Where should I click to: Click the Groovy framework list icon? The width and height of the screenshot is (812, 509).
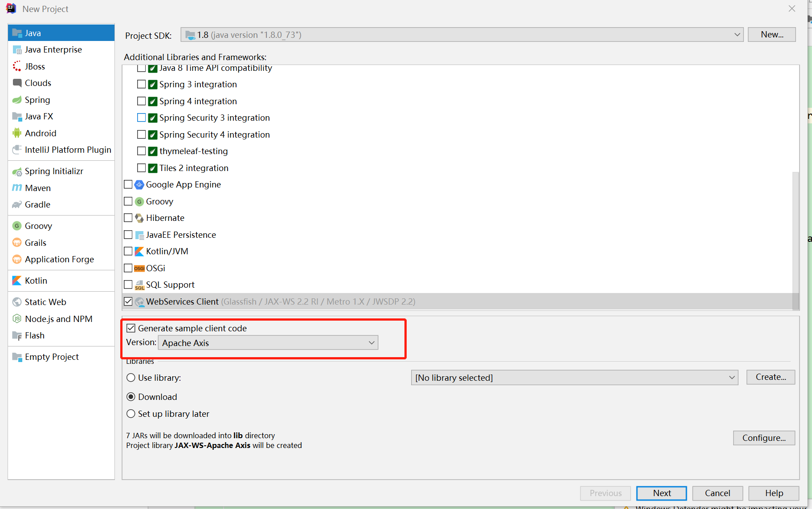coord(139,201)
